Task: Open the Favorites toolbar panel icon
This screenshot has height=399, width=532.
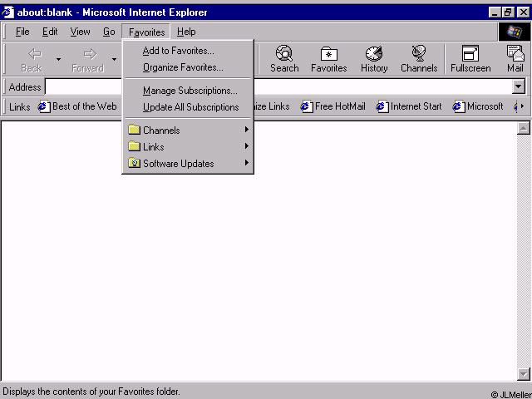Action: (328, 59)
